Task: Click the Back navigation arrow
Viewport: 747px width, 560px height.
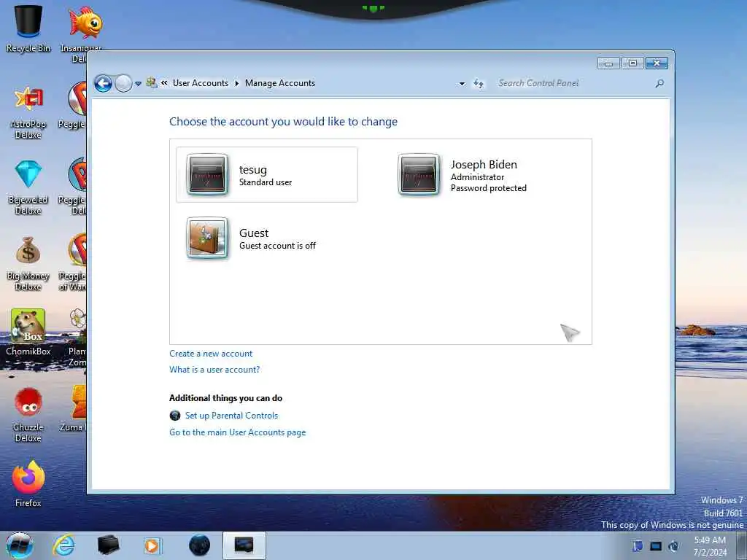Action: 103,83
